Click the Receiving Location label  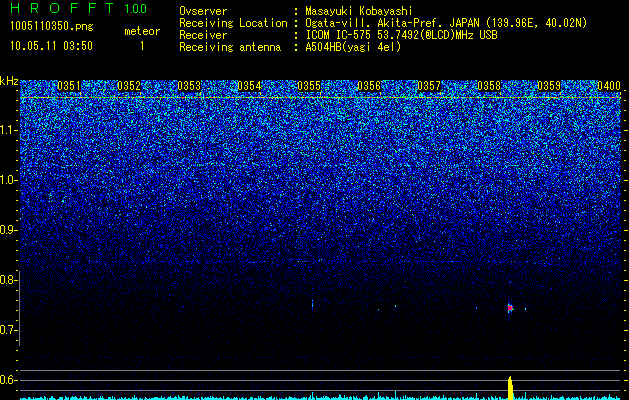tap(233, 23)
